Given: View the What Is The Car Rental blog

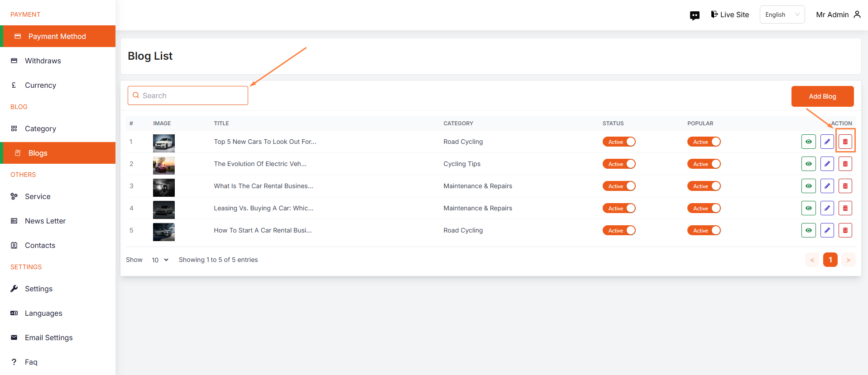Looking at the screenshot, I should [808, 186].
